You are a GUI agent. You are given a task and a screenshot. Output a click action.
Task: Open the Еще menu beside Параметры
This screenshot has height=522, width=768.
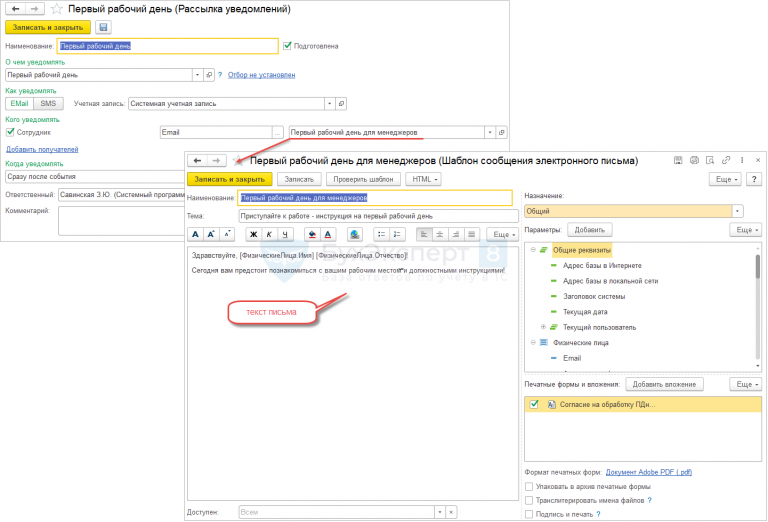[744, 230]
